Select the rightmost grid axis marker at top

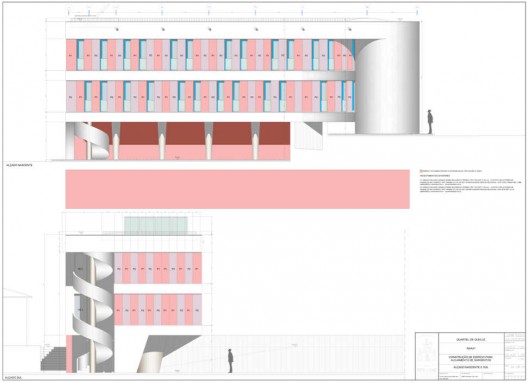click(x=417, y=12)
